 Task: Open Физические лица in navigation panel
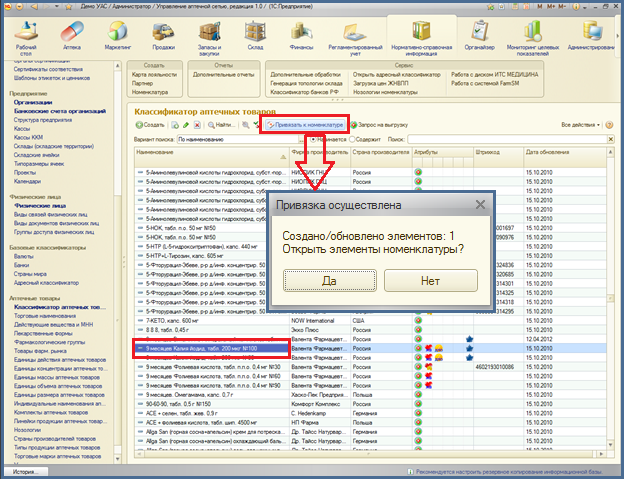(x=40, y=206)
